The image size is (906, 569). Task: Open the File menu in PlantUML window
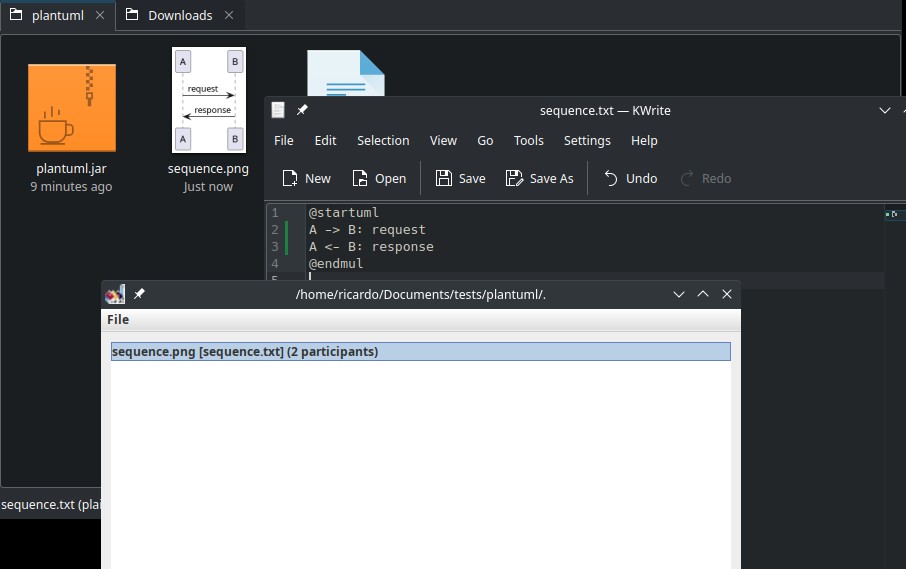click(x=118, y=319)
